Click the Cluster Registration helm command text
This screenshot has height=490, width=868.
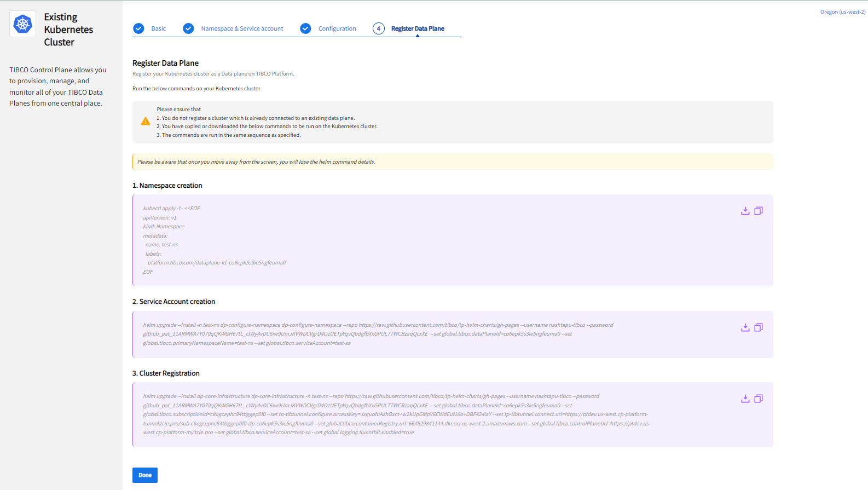(397, 414)
